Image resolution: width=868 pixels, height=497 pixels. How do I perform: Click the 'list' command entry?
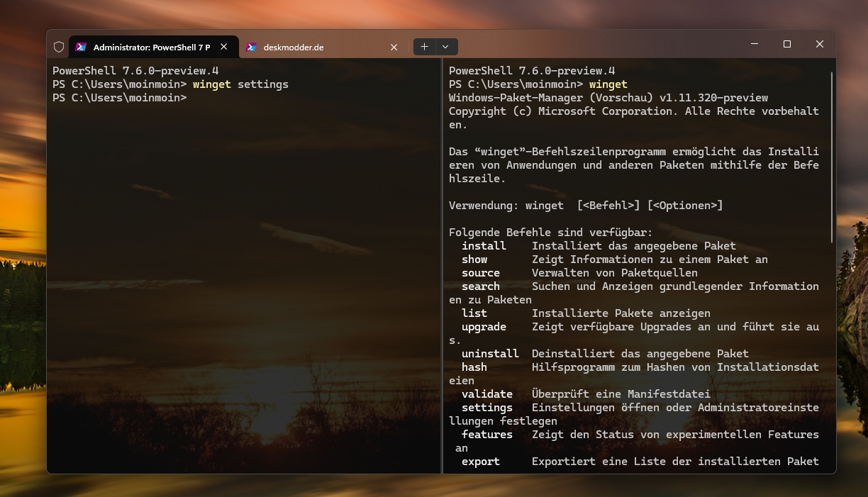[x=474, y=313]
